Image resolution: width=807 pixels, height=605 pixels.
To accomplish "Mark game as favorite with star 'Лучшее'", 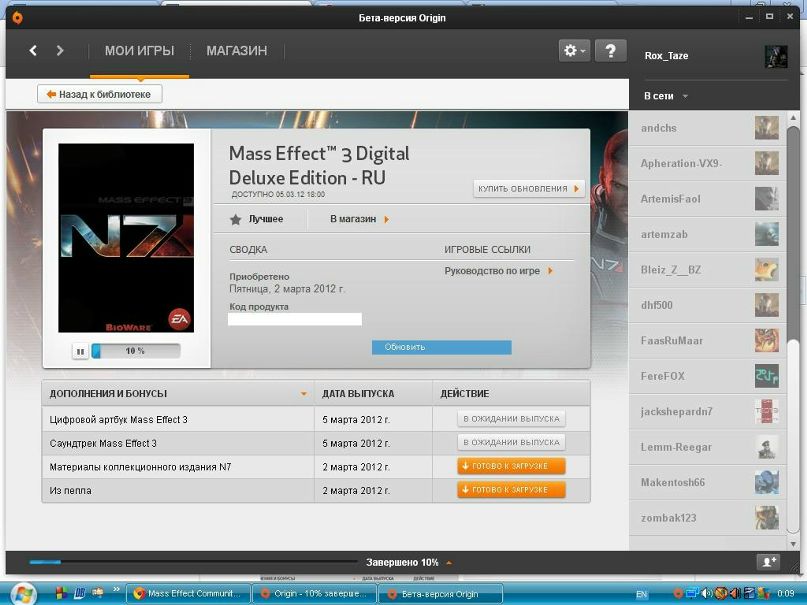I will click(256, 219).
